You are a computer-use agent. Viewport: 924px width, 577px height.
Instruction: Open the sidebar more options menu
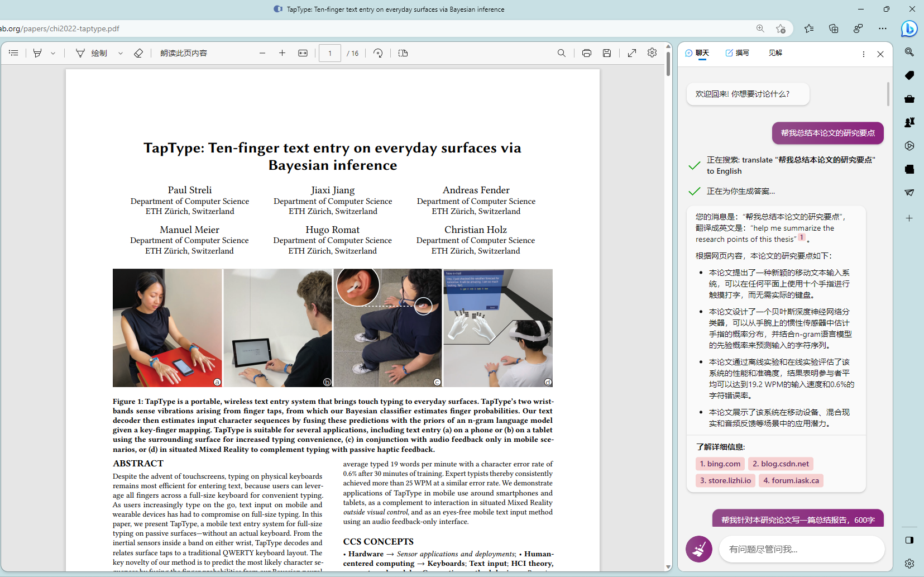[x=863, y=54]
